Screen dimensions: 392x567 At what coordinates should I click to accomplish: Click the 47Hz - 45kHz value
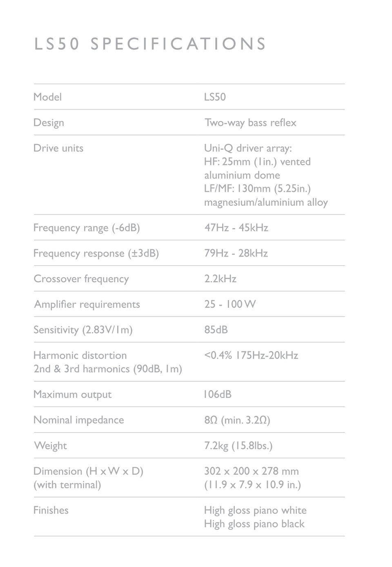click(x=236, y=228)
